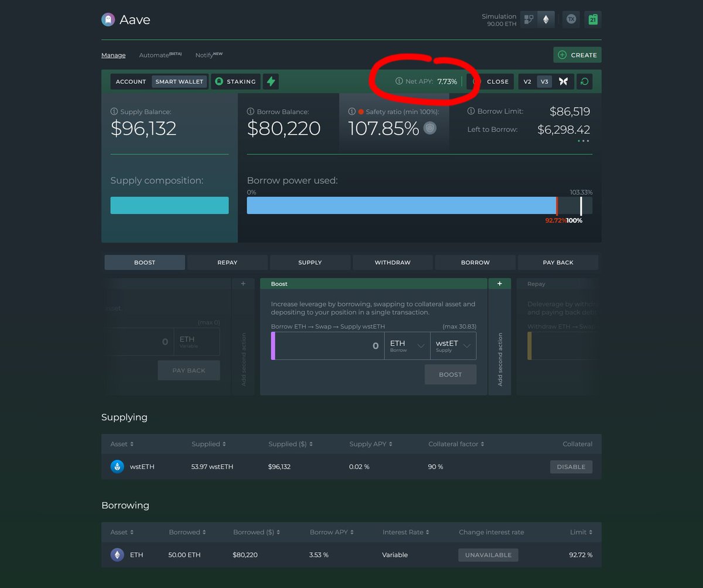Select the REPAY action tab
The image size is (703, 588).
point(227,262)
